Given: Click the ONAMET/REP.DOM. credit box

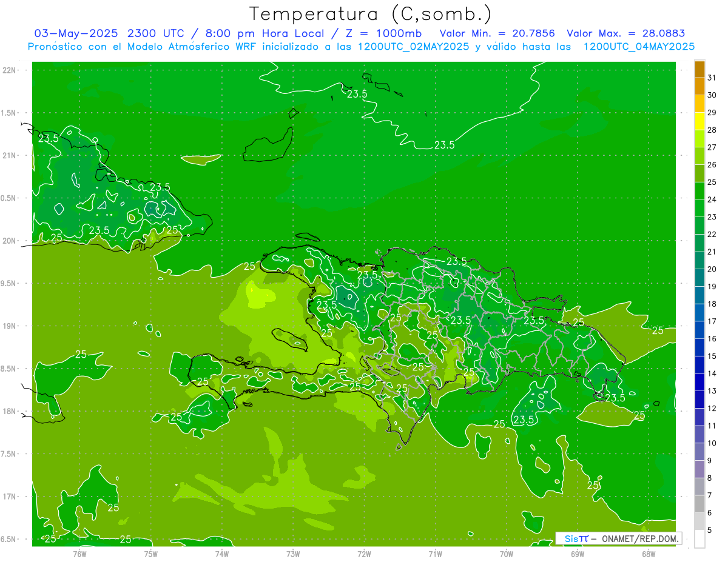Looking at the screenshot, I should [619, 538].
